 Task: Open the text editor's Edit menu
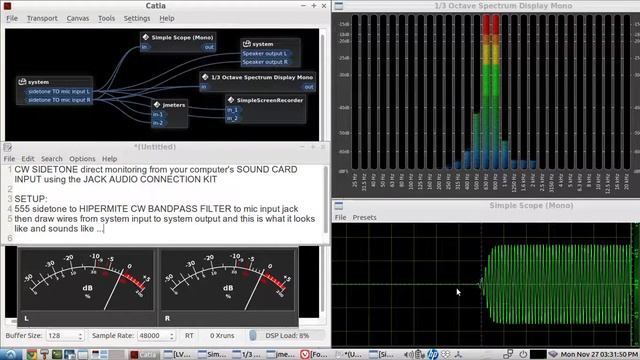pyautogui.click(x=28, y=159)
